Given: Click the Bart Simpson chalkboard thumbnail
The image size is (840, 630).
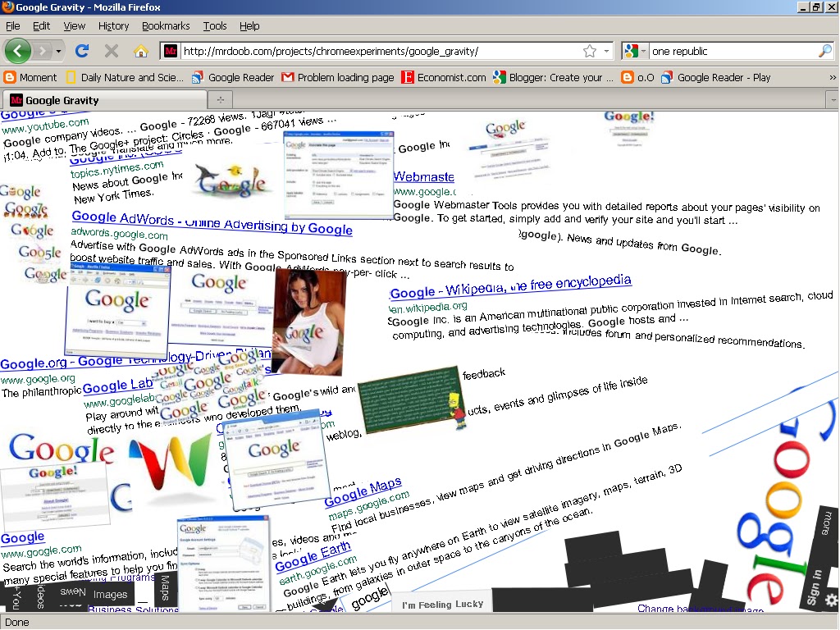Looking at the screenshot, I should coord(412,399).
